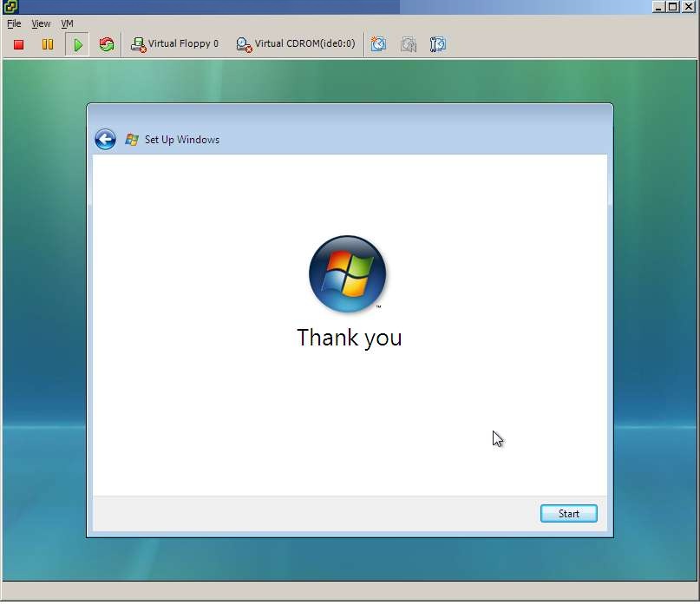The height and width of the screenshot is (605, 700).
Task: Go back in Set Up Windows
Action: click(105, 140)
